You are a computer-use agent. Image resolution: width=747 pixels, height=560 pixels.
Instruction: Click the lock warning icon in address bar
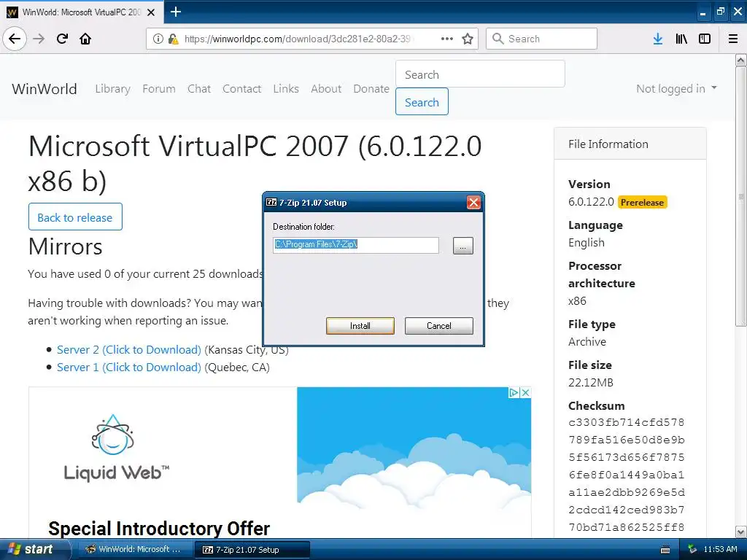(173, 39)
